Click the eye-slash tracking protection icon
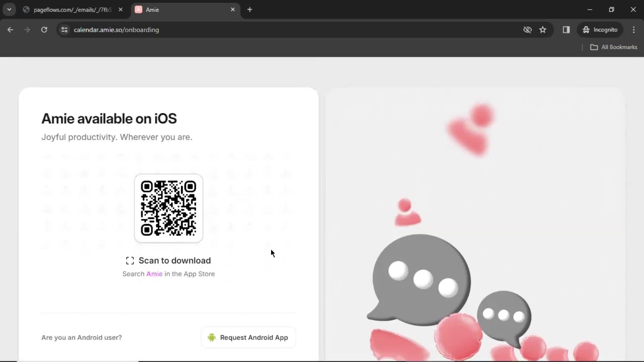Screen dimensions: 644x362 coord(527,30)
